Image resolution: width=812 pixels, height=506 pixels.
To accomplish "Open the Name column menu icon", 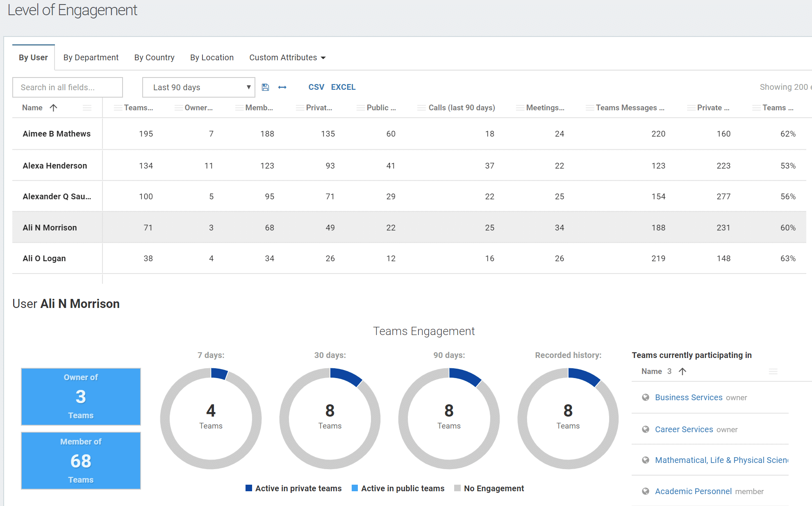I will tap(87, 108).
